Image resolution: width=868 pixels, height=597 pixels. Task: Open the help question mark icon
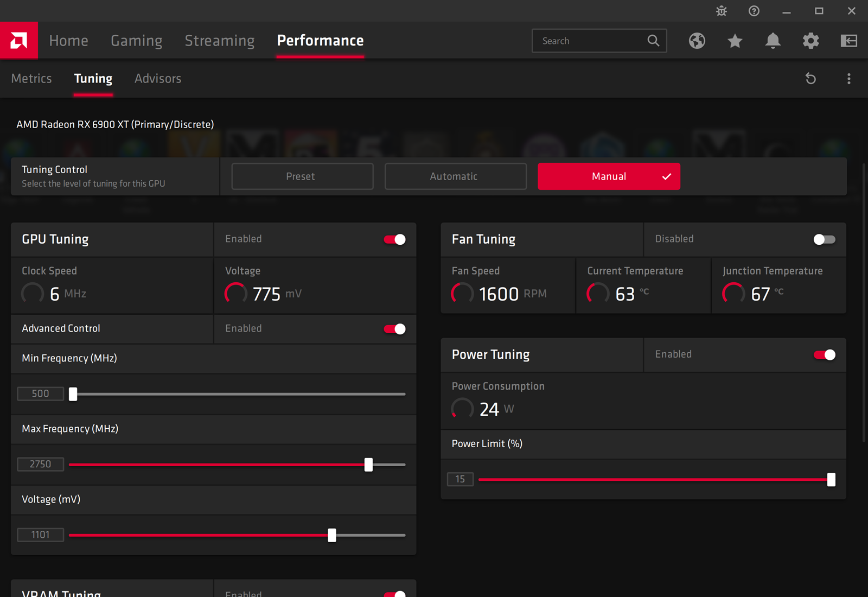point(754,11)
